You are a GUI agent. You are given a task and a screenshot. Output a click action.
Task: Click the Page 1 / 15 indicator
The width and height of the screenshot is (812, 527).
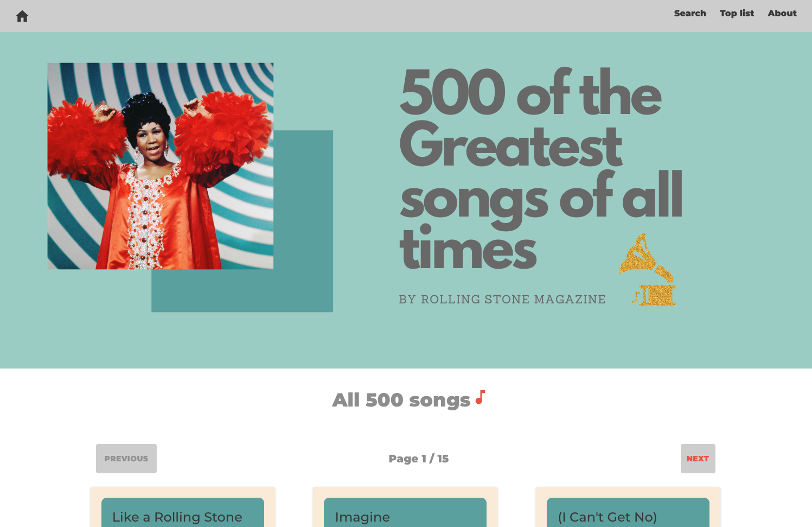[x=418, y=459]
